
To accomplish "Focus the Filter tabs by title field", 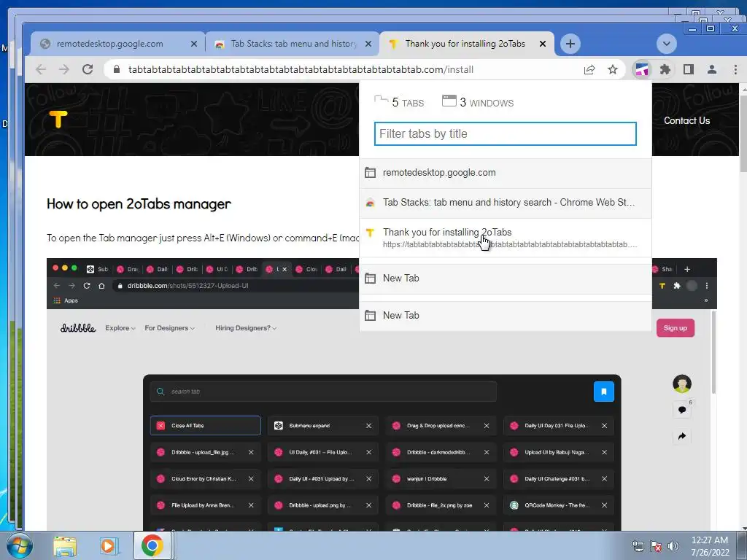I will point(505,134).
